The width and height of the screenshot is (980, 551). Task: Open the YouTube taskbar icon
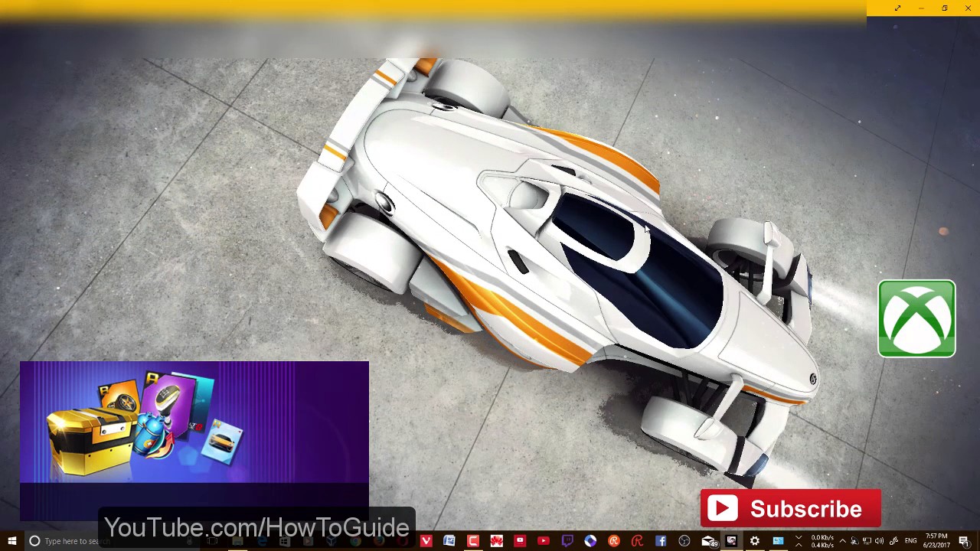coord(544,541)
